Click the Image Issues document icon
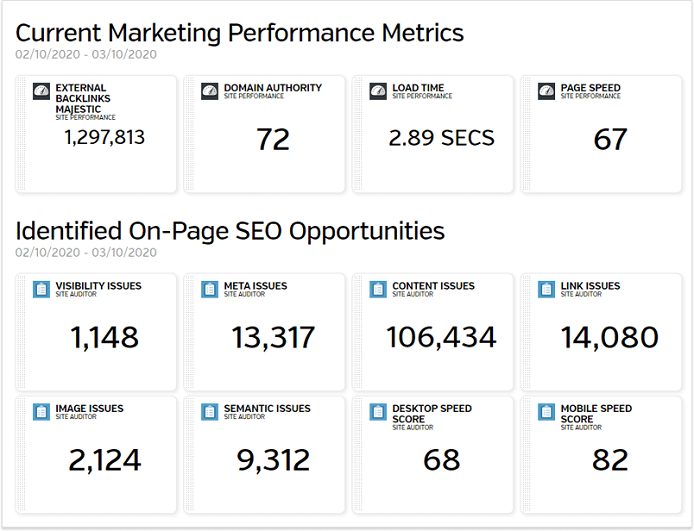Viewport: 694px width, 531px height. (x=41, y=412)
